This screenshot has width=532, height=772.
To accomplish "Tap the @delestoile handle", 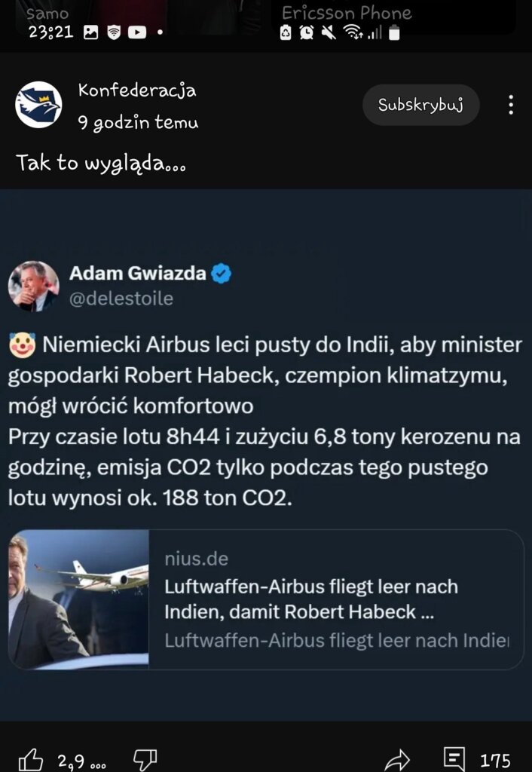I will [x=121, y=299].
